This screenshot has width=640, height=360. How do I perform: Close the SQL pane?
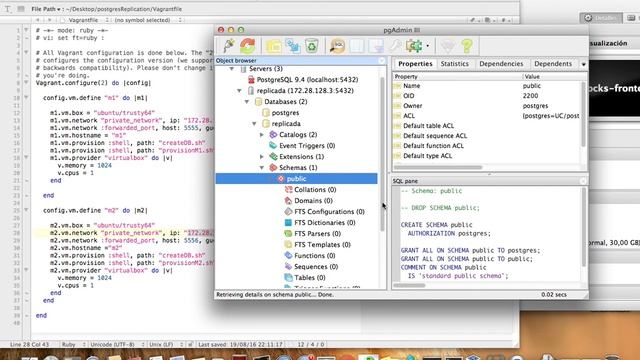[x=583, y=181]
